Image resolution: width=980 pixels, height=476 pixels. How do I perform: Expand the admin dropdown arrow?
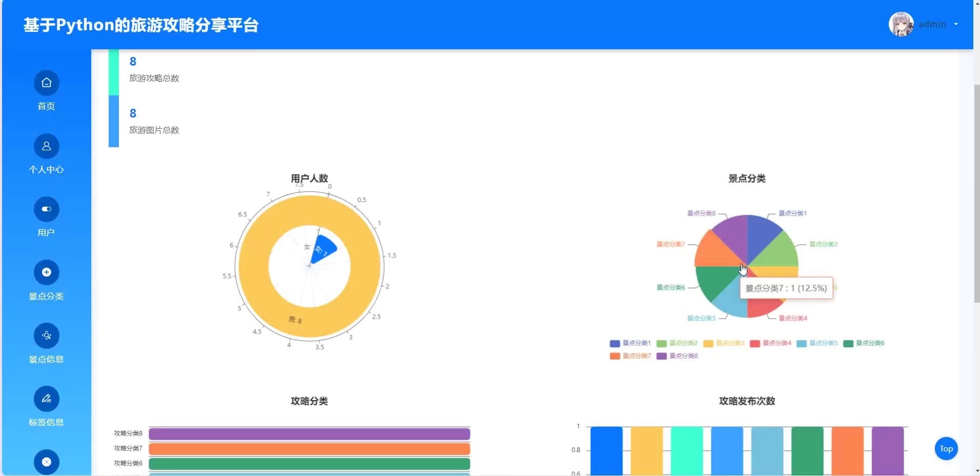point(956,24)
